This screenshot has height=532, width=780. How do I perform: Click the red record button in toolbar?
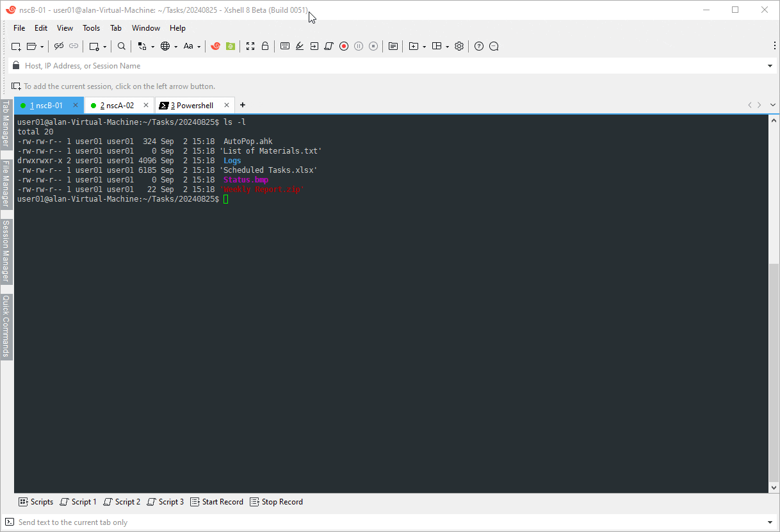click(344, 46)
